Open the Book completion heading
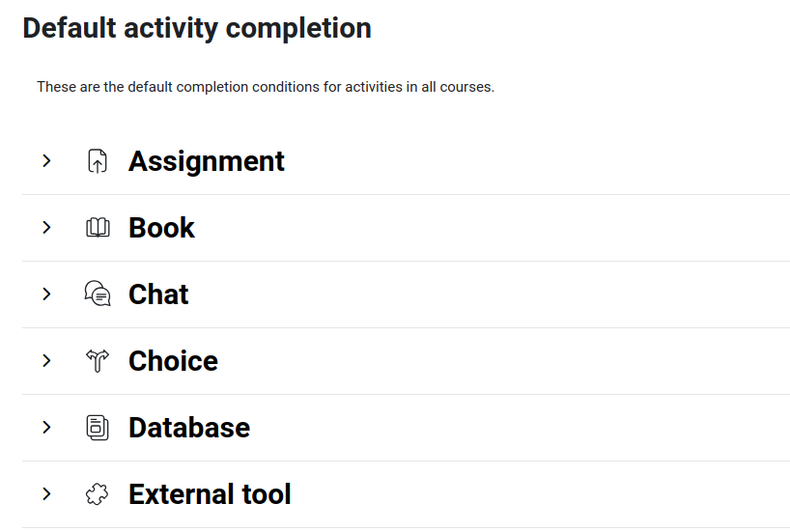This screenshot has width=790, height=532. 161,228
